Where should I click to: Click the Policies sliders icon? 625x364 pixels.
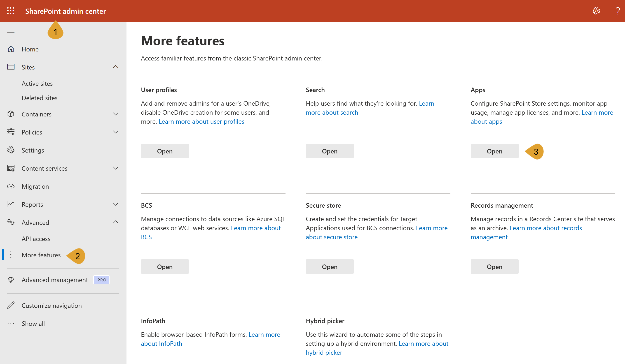[x=11, y=132]
